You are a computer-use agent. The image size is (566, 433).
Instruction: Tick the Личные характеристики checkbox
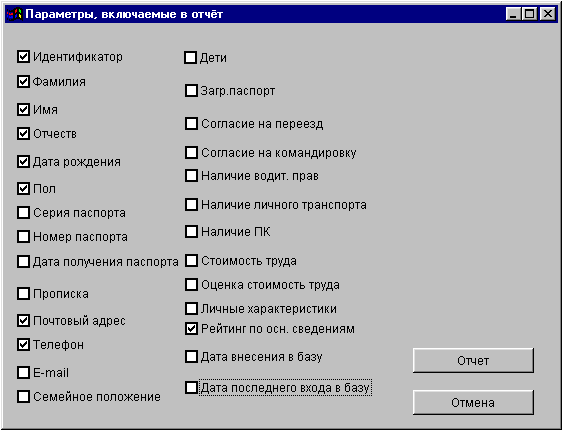coord(191,309)
